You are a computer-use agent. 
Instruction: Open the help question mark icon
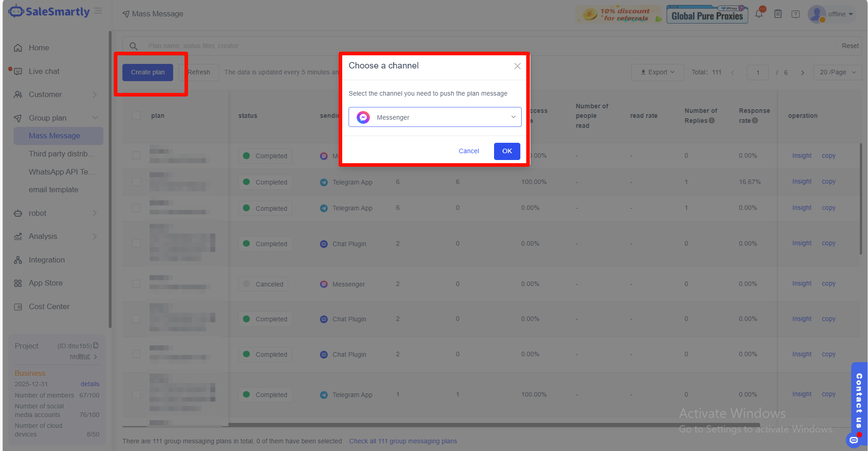795,14
